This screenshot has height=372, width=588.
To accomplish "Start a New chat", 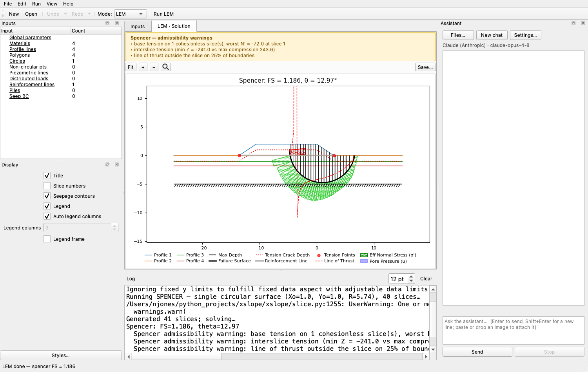I will click(x=492, y=35).
